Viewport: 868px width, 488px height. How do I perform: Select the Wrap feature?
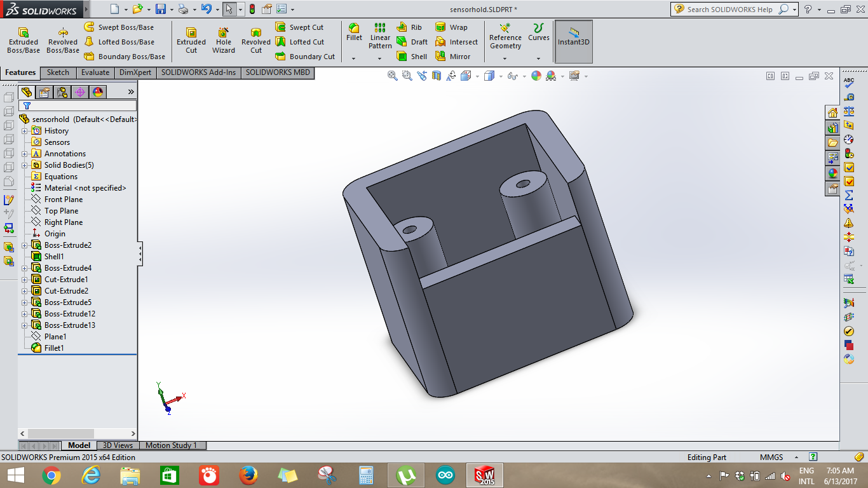pos(451,27)
